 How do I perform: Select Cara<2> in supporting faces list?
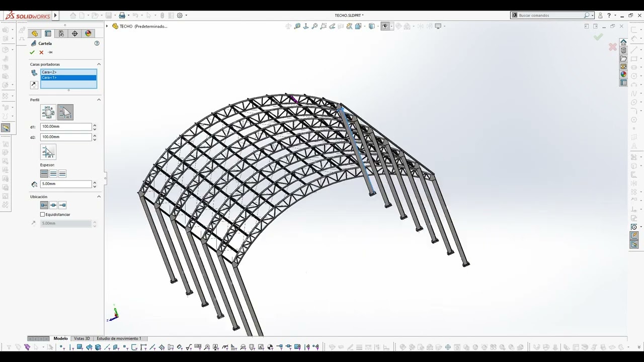click(x=68, y=72)
